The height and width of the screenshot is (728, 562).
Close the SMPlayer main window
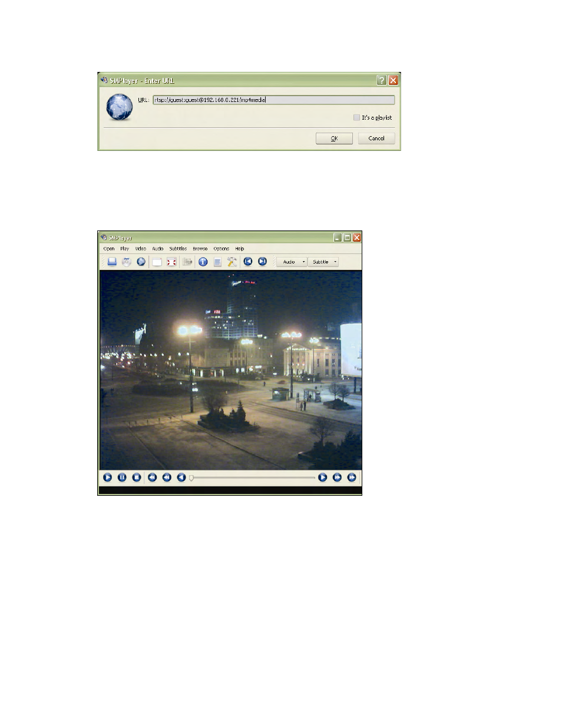coord(357,238)
